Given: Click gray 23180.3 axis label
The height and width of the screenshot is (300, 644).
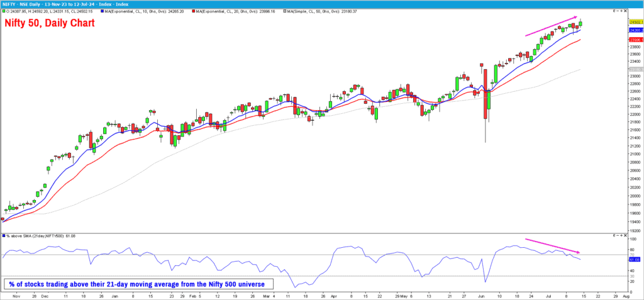Looking at the screenshot, I should tap(636, 69).
